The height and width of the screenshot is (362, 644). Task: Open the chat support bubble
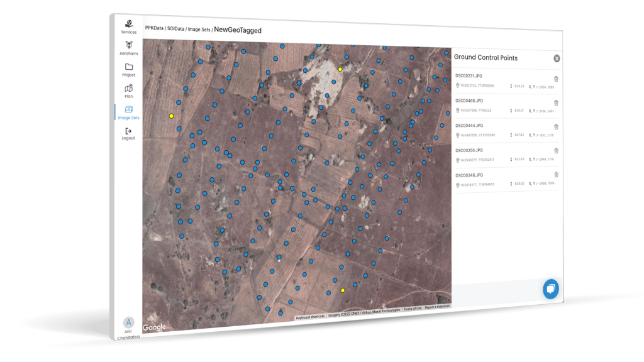coord(550,289)
